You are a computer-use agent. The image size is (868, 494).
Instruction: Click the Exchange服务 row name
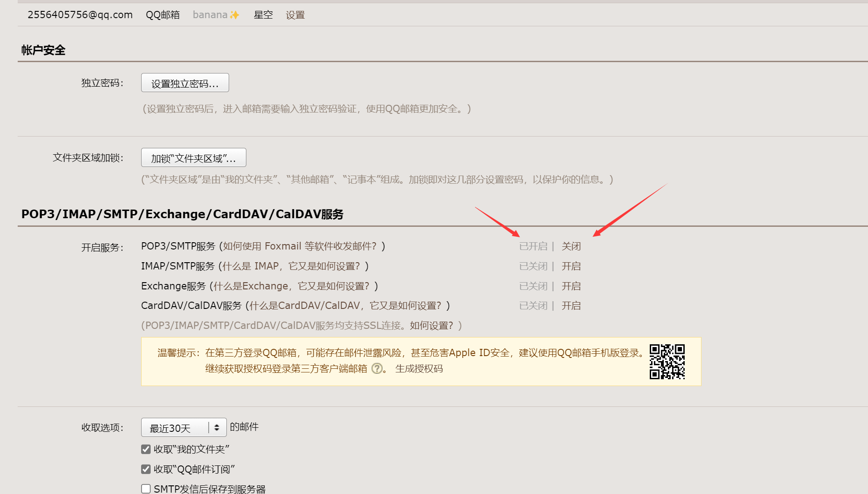[x=173, y=286]
